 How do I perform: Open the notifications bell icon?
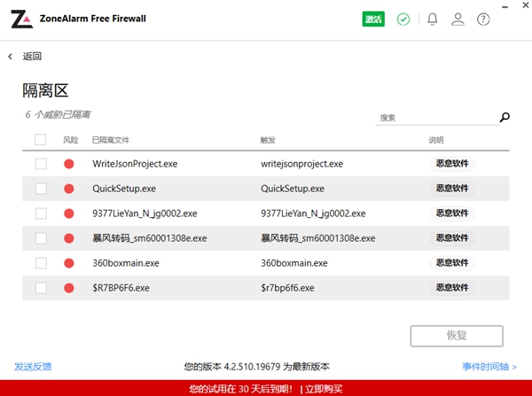coord(433,19)
